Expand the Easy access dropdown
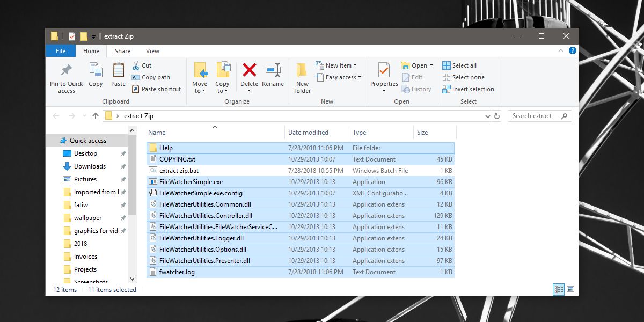The height and width of the screenshot is (322, 644). (360, 77)
